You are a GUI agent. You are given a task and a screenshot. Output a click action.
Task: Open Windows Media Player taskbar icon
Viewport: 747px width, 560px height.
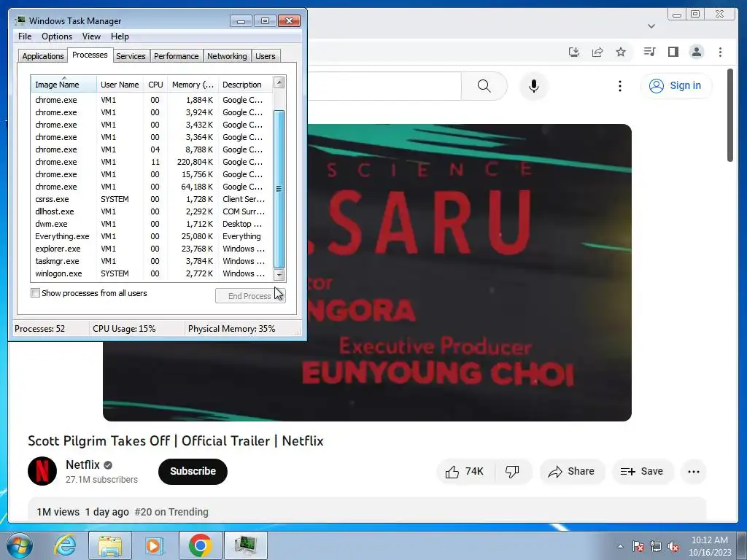(153, 545)
